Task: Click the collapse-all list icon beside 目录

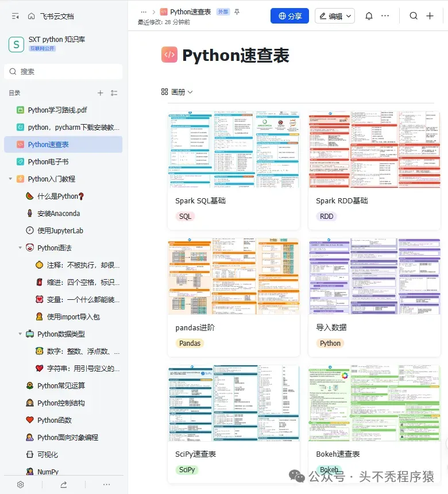Action: [x=114, y=93]
